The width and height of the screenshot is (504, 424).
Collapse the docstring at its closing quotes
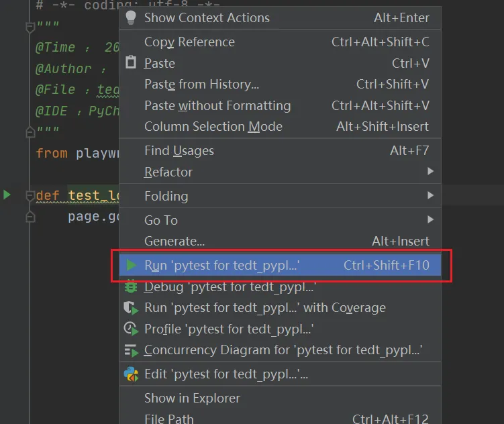click(30, 131)
